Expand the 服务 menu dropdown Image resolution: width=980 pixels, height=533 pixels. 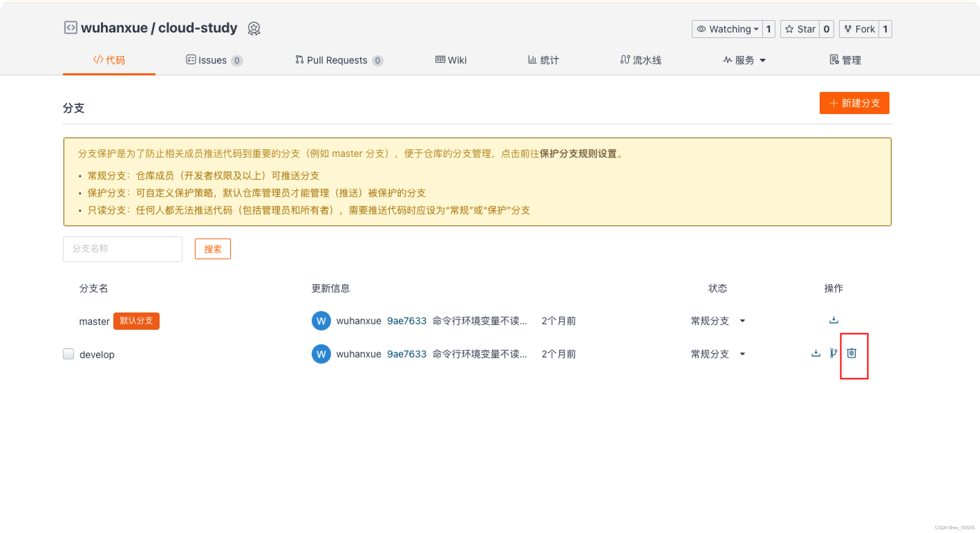[744, 60]
